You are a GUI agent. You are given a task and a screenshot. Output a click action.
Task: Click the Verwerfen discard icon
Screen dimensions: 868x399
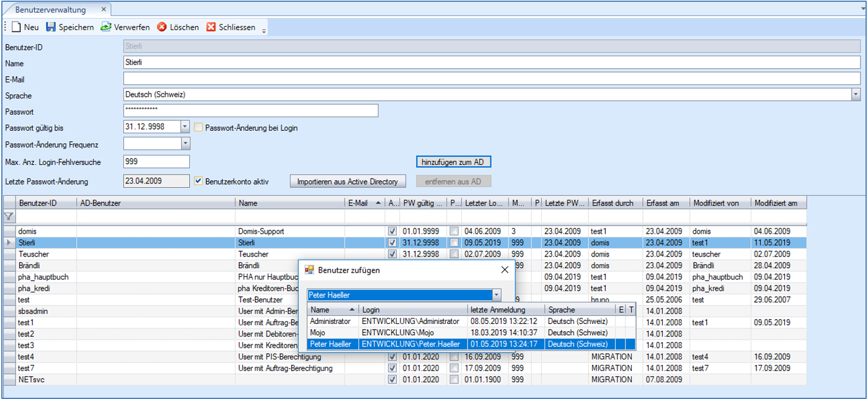point(107,27)
